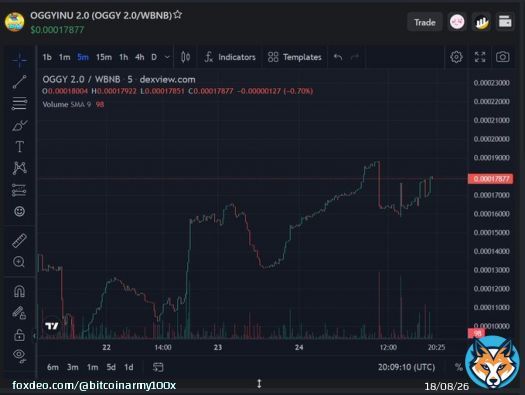Select the D daily interval
525x395 pixels.
[x=154, y=57]
